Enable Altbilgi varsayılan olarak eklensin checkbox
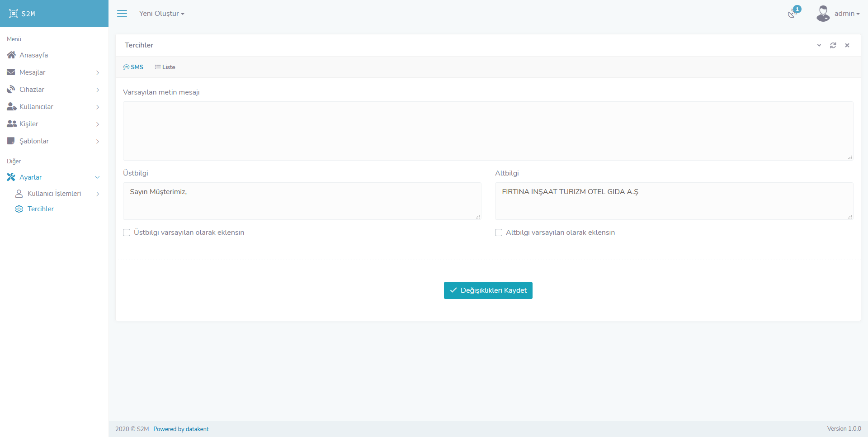 (499, 233)
